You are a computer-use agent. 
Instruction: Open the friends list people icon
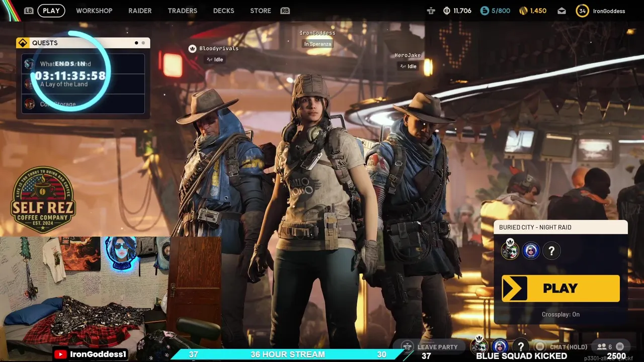tap(601, 347)
